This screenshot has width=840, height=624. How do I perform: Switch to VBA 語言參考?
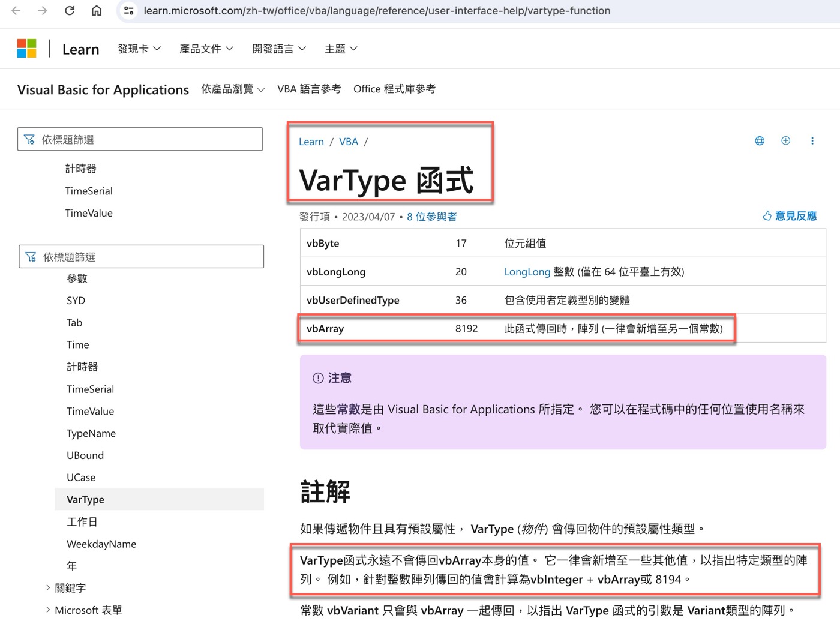(x=309, y=89)
